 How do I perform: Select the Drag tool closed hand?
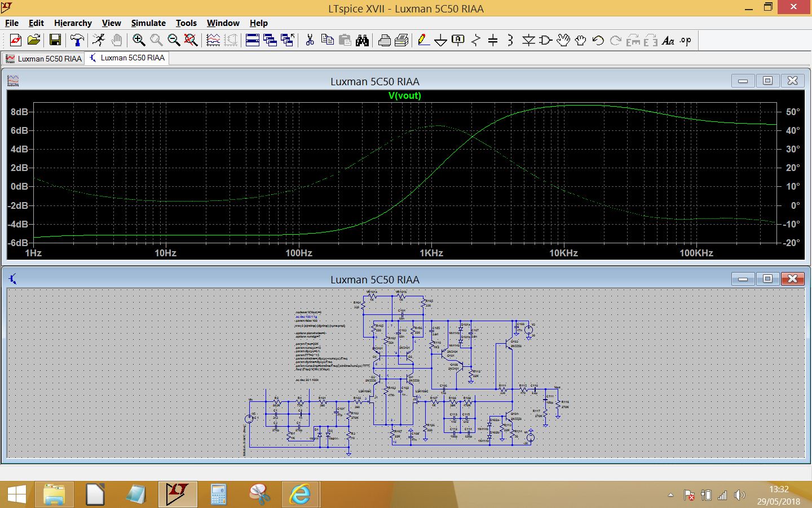(580, 40)
